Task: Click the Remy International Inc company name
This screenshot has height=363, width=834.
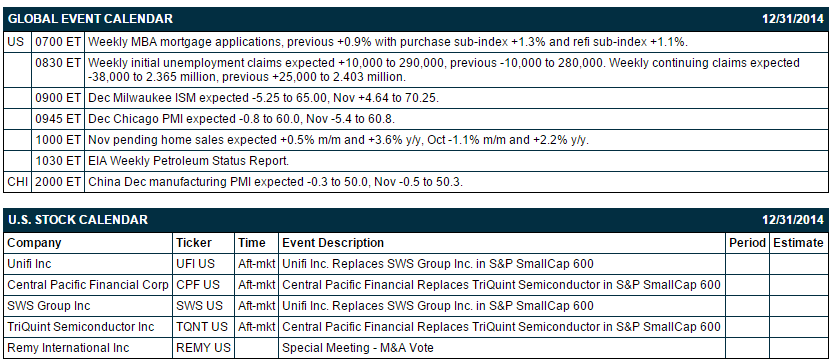Action: (x=68, y=348)
